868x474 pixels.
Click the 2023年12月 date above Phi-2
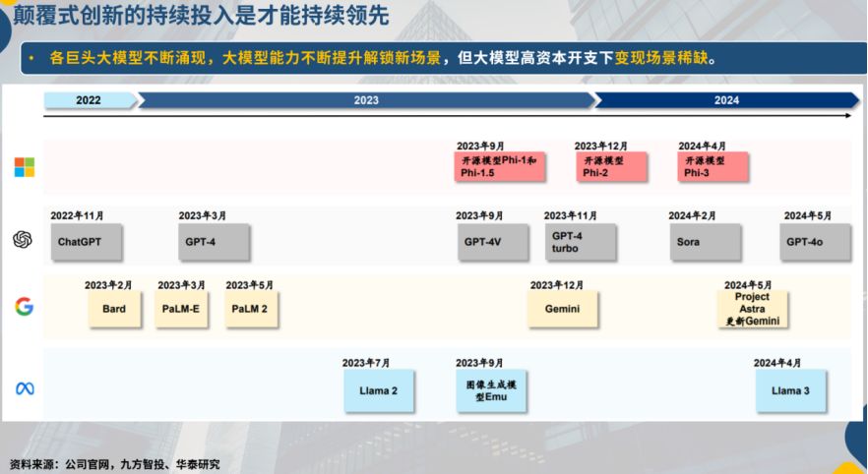point(601,146)
